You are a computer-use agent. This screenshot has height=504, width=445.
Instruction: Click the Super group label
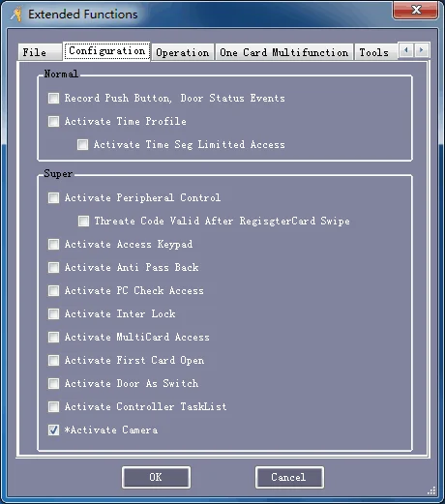coord(58,174)
